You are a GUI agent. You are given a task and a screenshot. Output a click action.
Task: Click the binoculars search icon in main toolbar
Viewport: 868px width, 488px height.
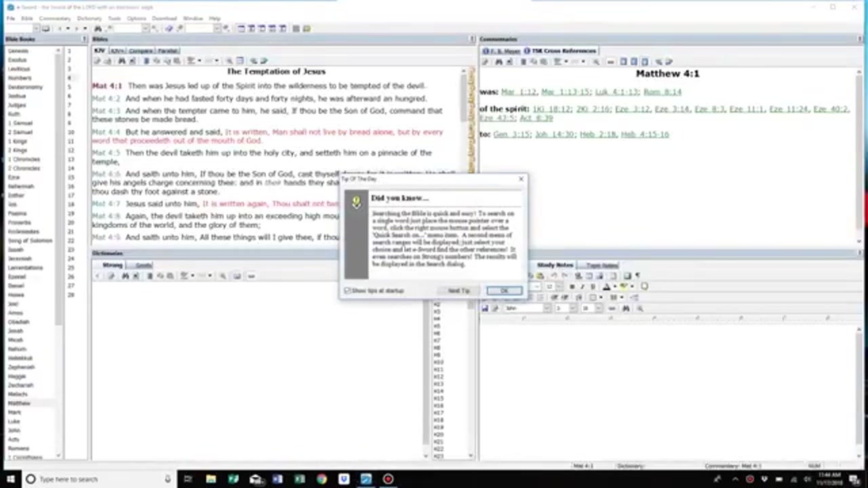tap(98, 28)
